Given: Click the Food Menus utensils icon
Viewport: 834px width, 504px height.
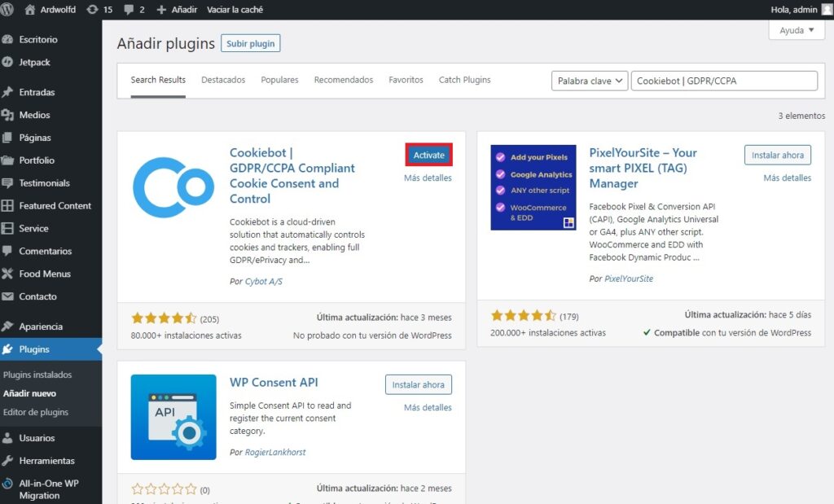Looking at the screenshot, I should pyautogui.click(x=7, y=274).
